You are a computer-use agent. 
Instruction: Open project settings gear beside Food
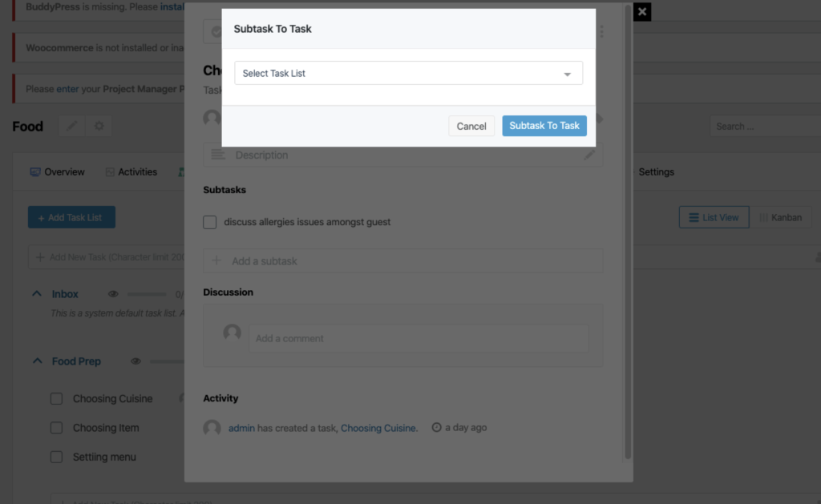pos(99,126)
